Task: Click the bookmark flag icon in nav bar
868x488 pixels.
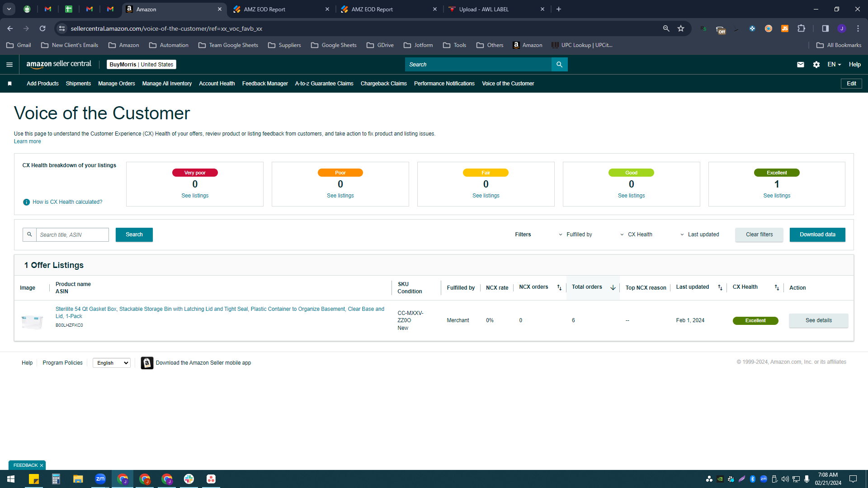Action: 9,84
